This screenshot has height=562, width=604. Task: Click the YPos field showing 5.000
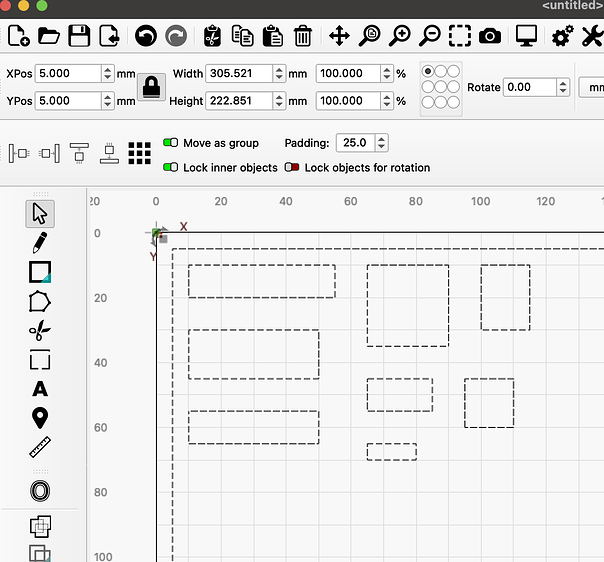(69, 101)
